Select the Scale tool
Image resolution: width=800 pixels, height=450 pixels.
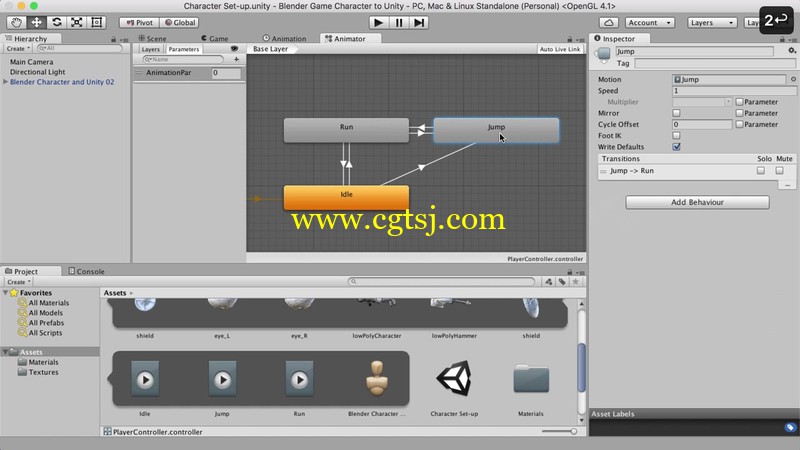pos(77,22)
